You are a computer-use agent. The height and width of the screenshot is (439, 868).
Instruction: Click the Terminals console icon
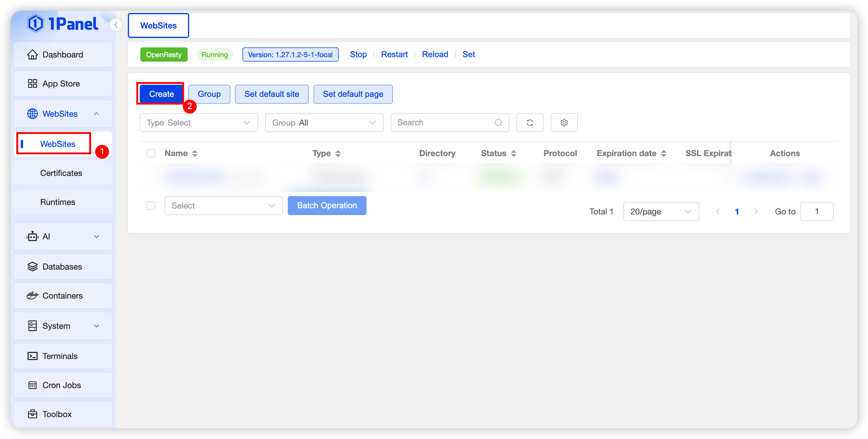(x=32, y=356)
